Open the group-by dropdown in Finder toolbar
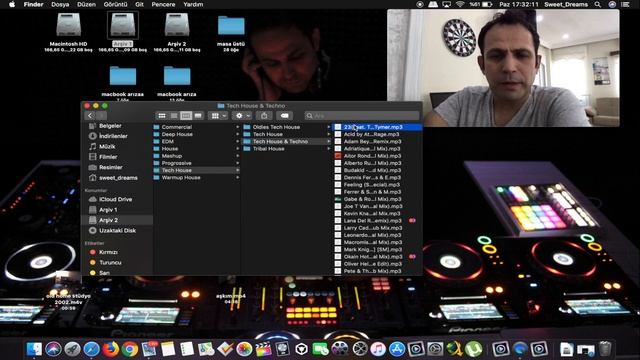 pyautogui.click(x=218, y=116)
